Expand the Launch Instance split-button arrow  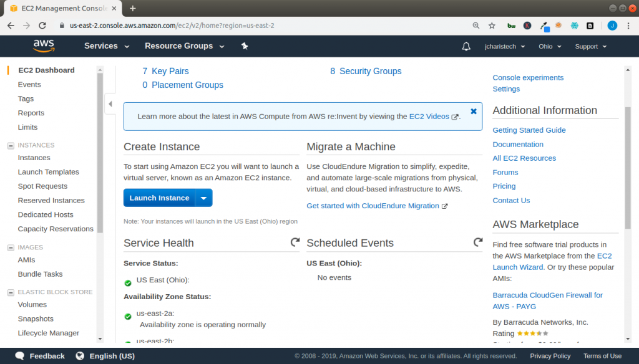[203, 198]
